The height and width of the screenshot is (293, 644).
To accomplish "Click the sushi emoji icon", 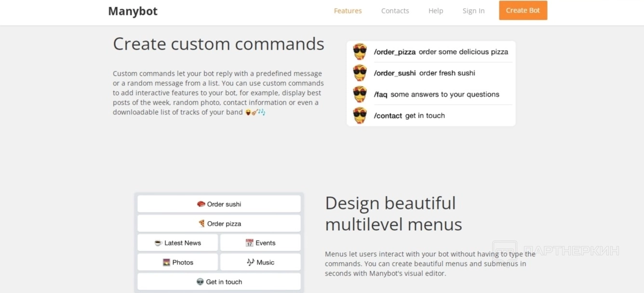I will pyautogui.click(x=201, y=204).
